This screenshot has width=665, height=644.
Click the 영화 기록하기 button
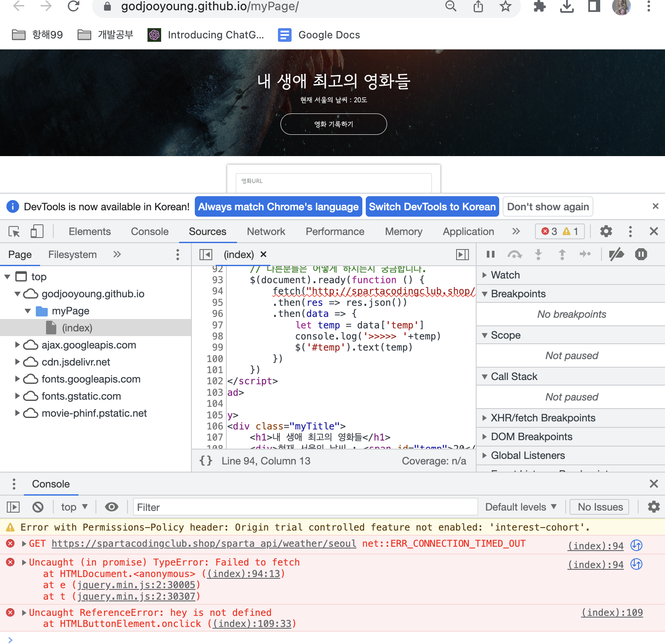pyautogui.click(x=334, y=124)
